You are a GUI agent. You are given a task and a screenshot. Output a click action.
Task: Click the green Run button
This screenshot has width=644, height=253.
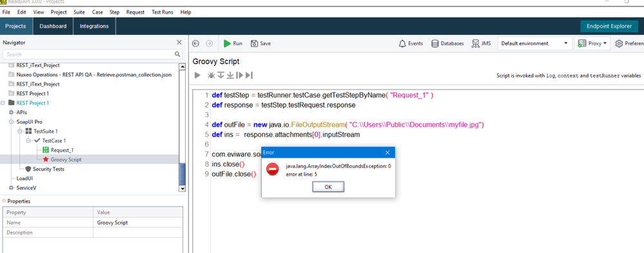click(233, 44)
